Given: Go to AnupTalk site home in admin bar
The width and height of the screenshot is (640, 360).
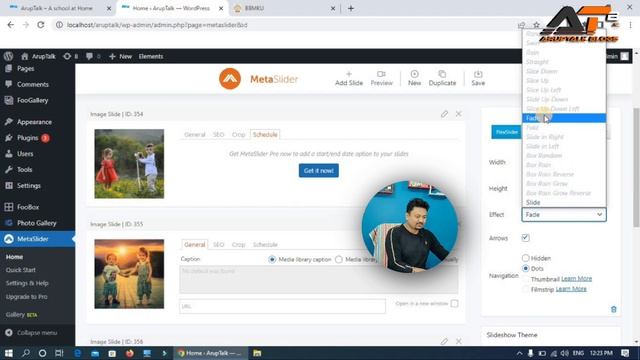Looking at the screenshot, I should tap(38, 56).
